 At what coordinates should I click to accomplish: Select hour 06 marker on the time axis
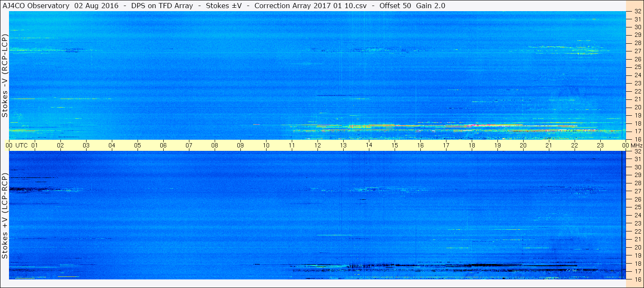click(x=163, y=145)
